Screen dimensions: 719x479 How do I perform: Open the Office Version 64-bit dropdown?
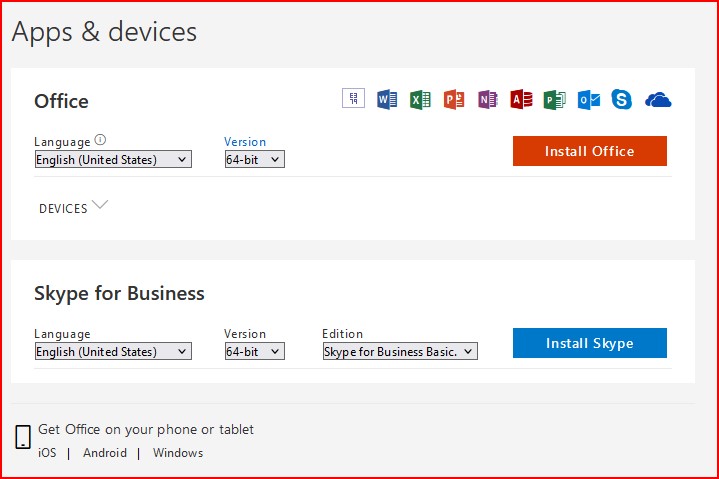[254, 159]
